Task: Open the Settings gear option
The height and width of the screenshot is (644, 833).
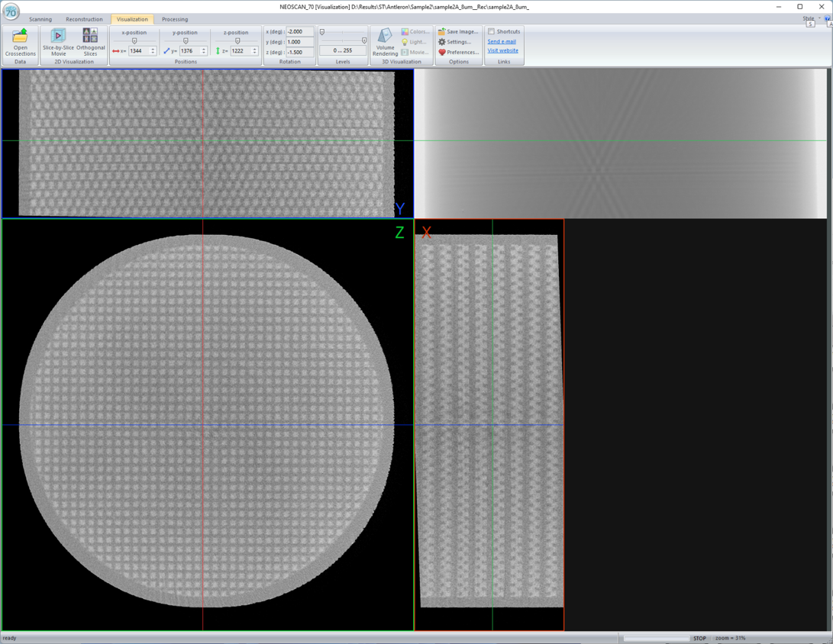Action: (455, 42)
